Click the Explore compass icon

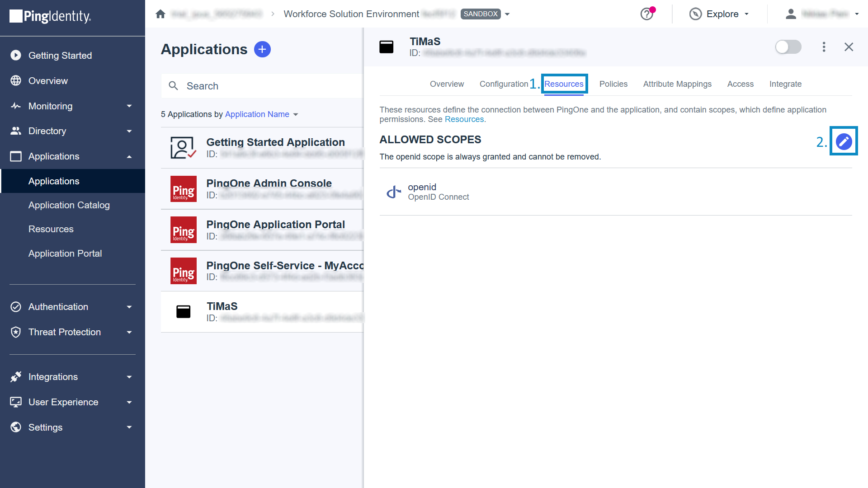695,14
